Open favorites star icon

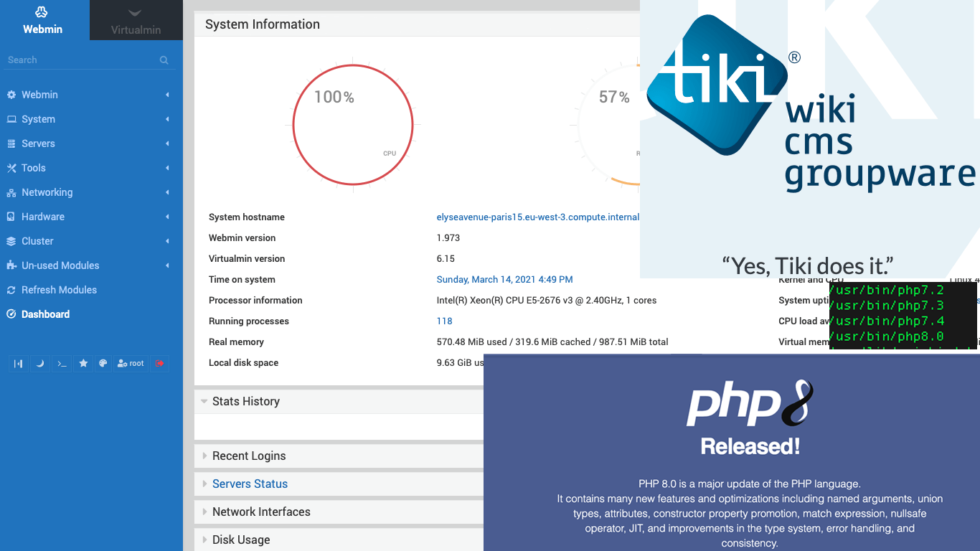tap(83, 364)
